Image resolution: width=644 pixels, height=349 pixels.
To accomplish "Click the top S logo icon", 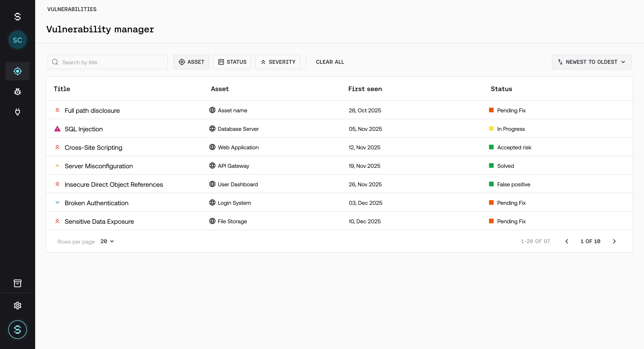I will point(18,17).
